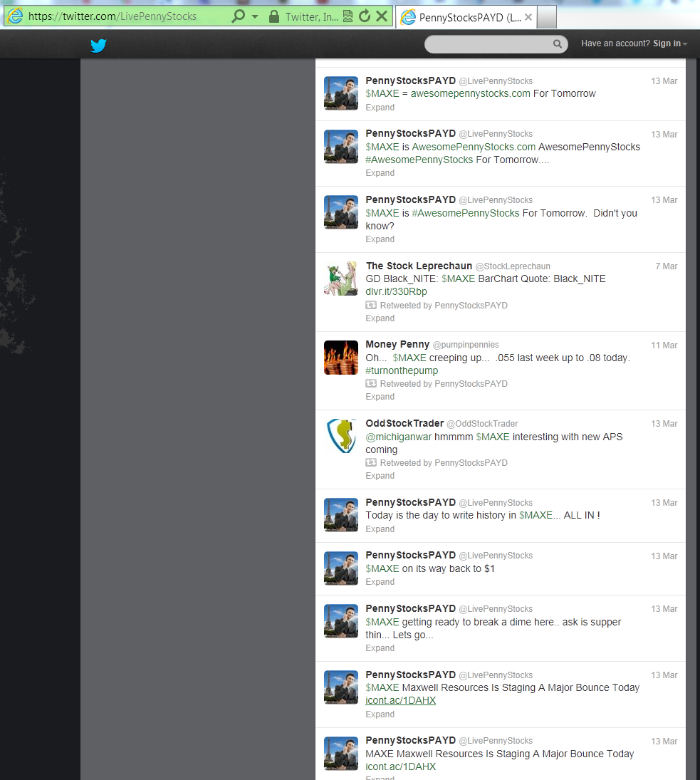Expand the Money Penny $MAXE creeping up tweet
This screenshot has width=700, height=780.
pos(380,397)
